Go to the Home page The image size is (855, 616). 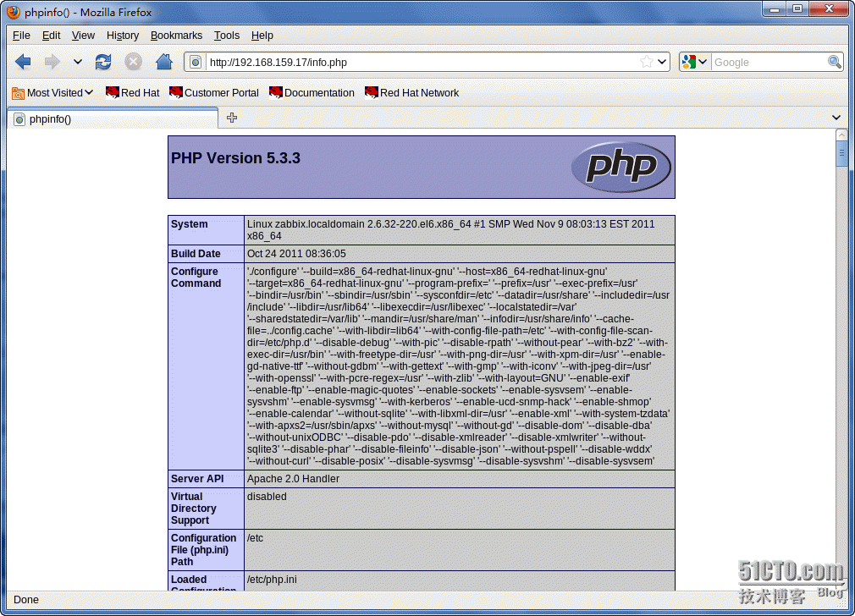pos(164,62)
